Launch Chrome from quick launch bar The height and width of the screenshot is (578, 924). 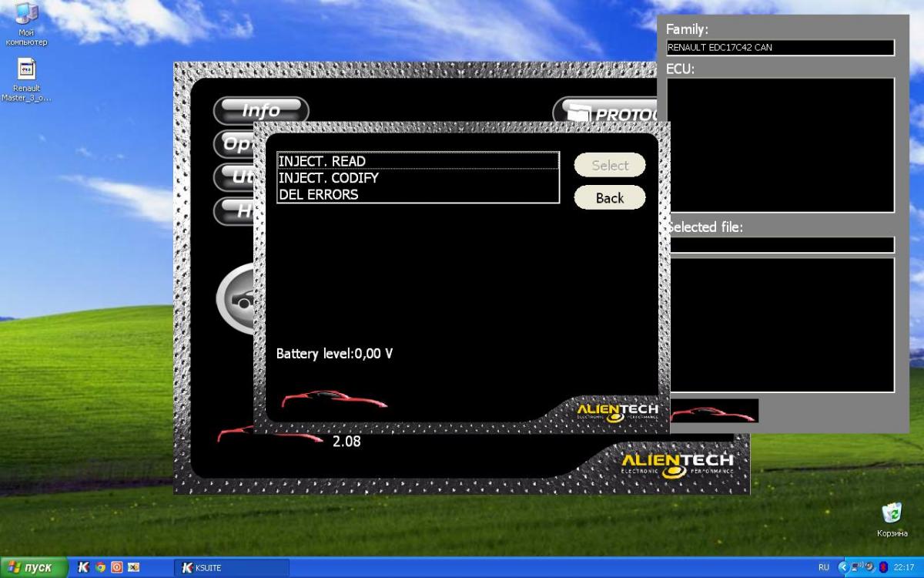(x=100, y=568)
